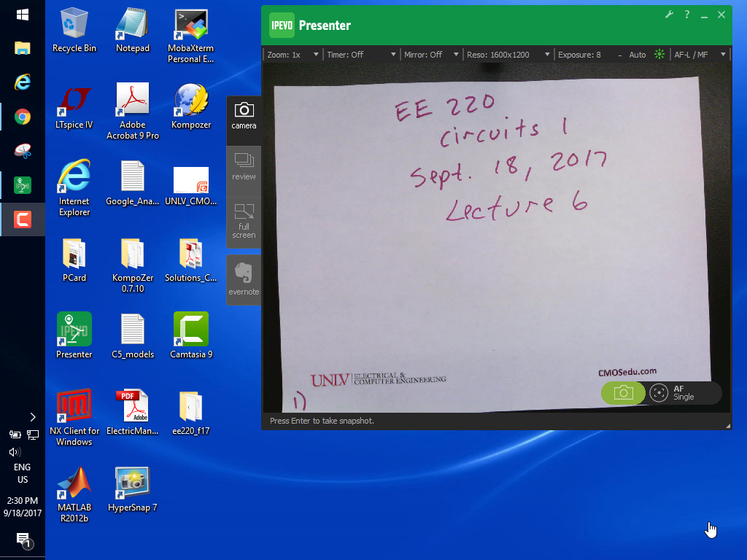Viewport: 747px width, 560px height.
Task: Open the Notepad desktop shortcut
Action: click(133, 29)
